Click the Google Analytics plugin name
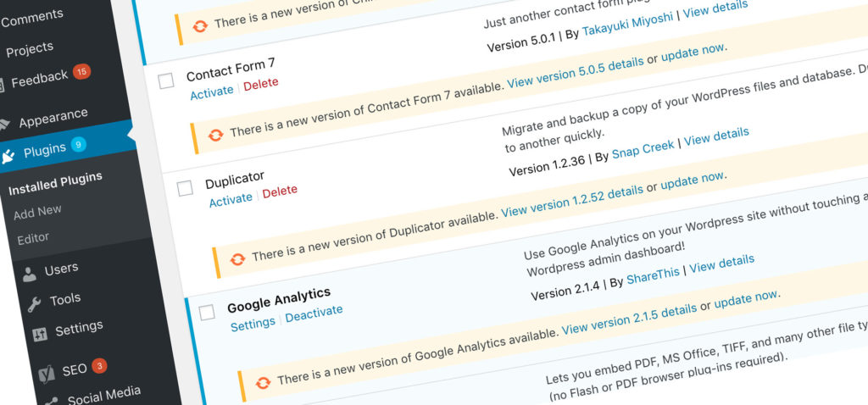The width and height of the screenshot is (868, 405). click(x=279, y=299)
